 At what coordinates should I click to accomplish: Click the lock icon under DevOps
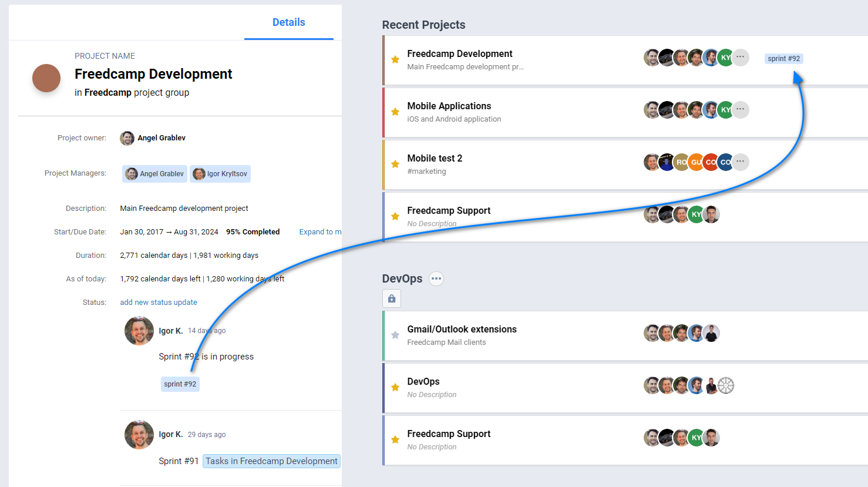pyautogui.click(x=392, y=298)
